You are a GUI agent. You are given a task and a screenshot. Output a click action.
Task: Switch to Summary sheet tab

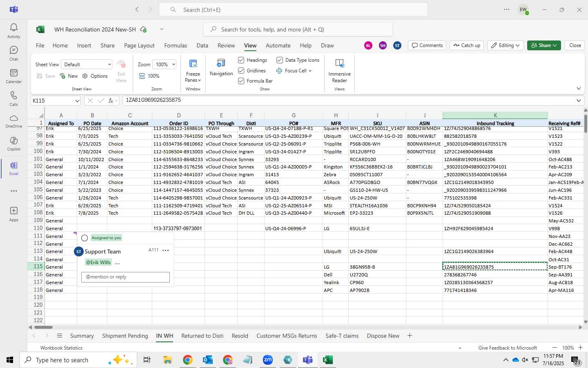pyautogui.click(x=82, y=336)
